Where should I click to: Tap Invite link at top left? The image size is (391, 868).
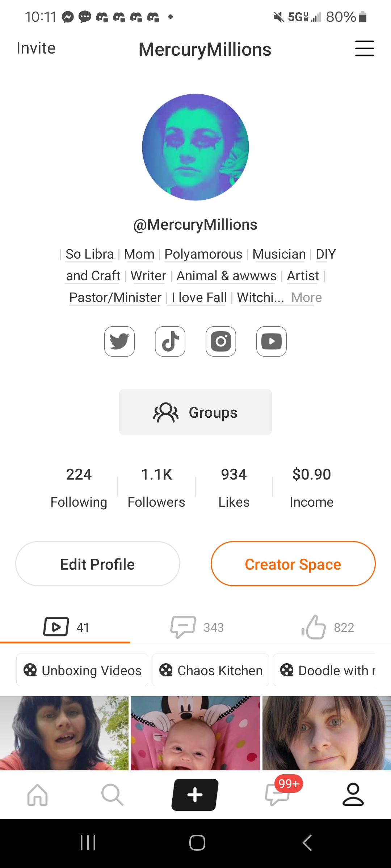click(x=36, y=48)
